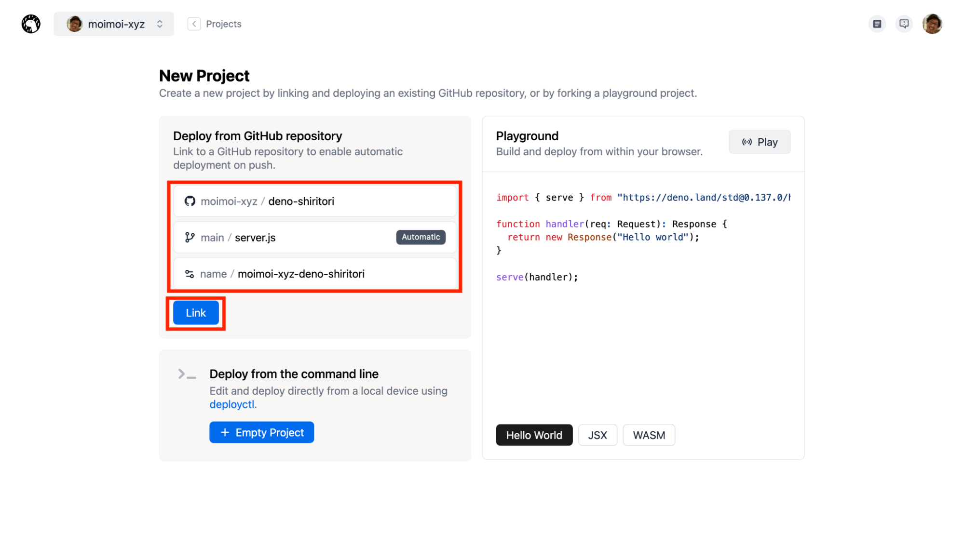Open the main / server.js branch selector
The height and width of the screenshot is (560, 964).
(289, 238)
